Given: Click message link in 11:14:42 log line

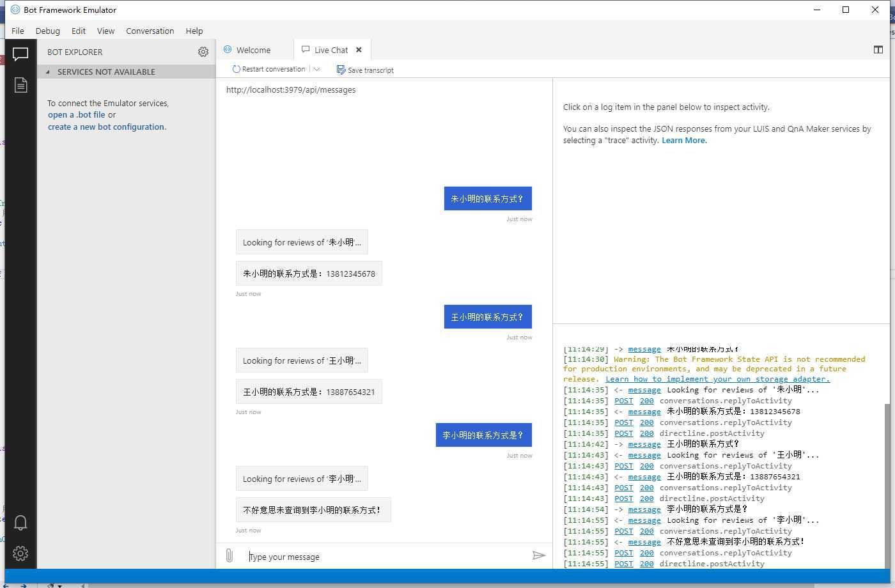Looking at the screenshot, I should pyautogui.click(x=644, y=444).
